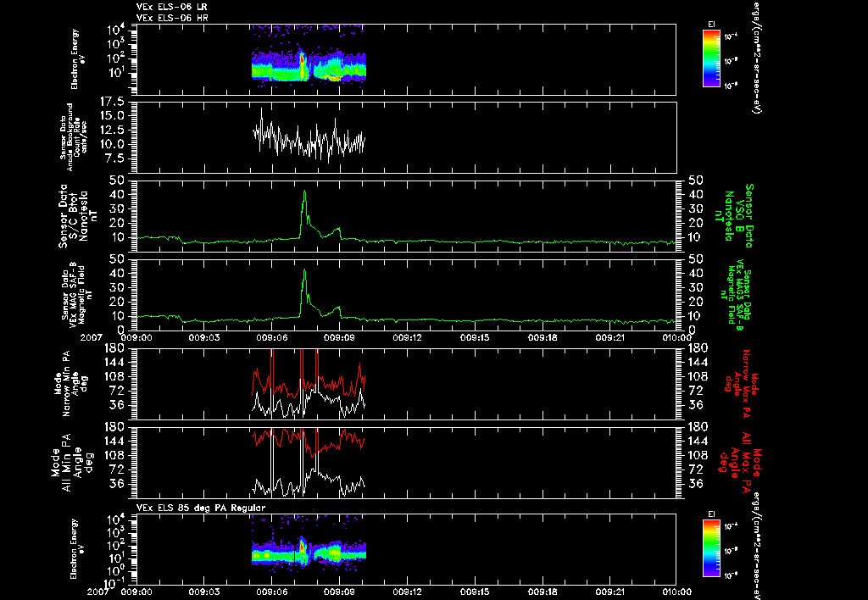The image size is (868, 600).
Task: Click the 'VEx ELS-06 HR' title text
Action: pyautogui.click(x=172, y=19)
